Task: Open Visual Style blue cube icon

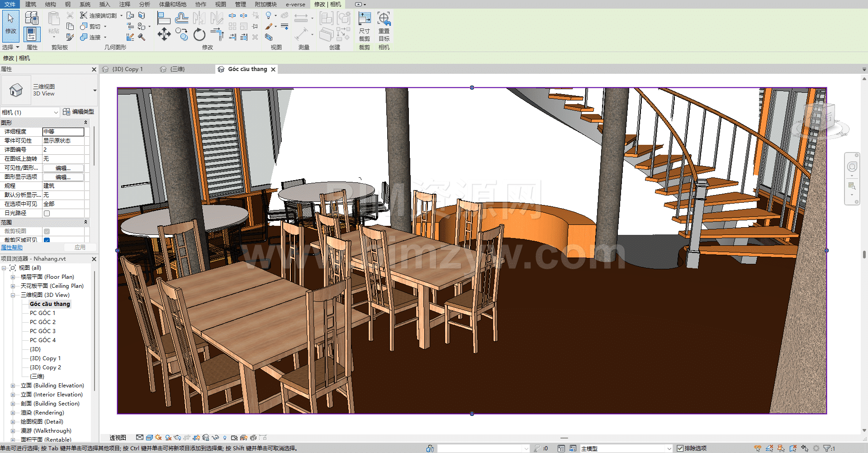Action: [149, 438]
